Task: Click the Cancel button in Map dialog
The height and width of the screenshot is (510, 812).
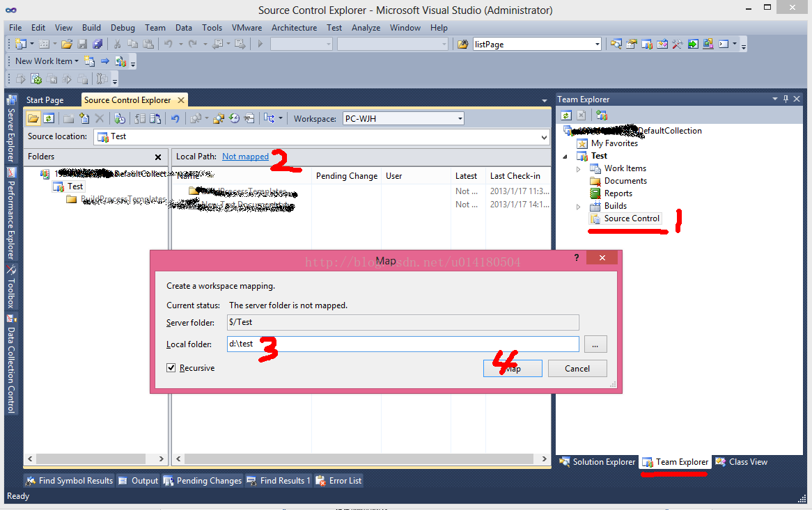Action: (577, 368)
